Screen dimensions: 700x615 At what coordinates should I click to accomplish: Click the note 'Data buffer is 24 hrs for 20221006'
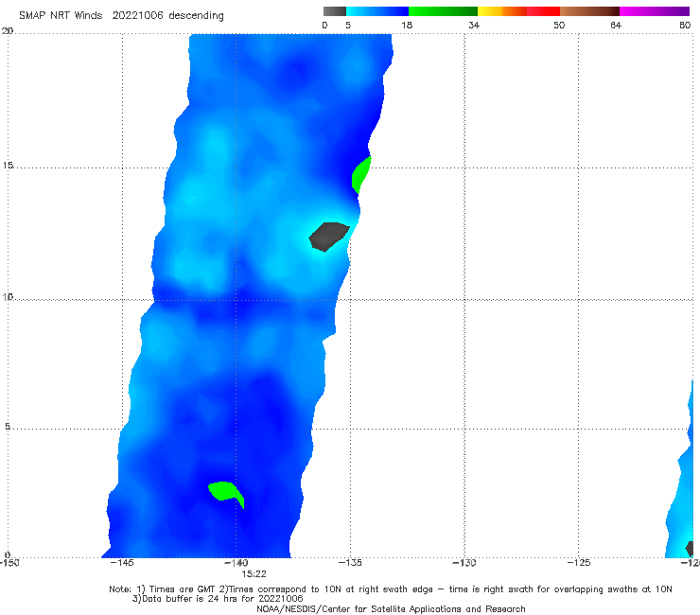tap(218, 599)
